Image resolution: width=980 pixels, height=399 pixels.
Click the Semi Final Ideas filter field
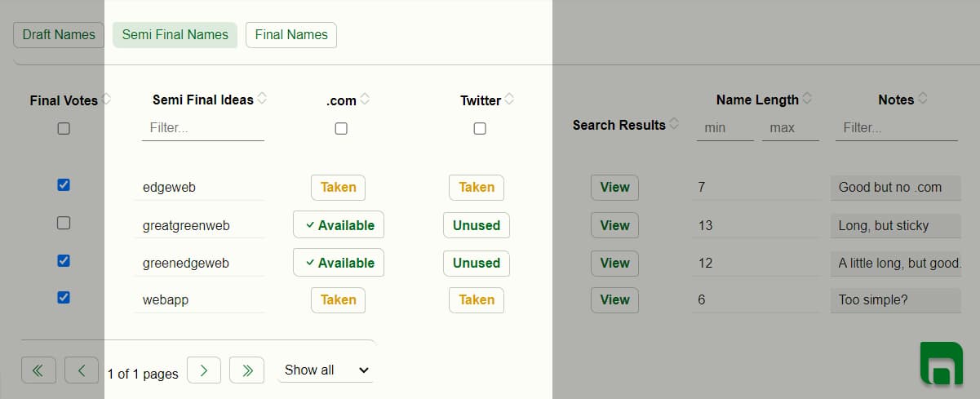click(203, 128)
